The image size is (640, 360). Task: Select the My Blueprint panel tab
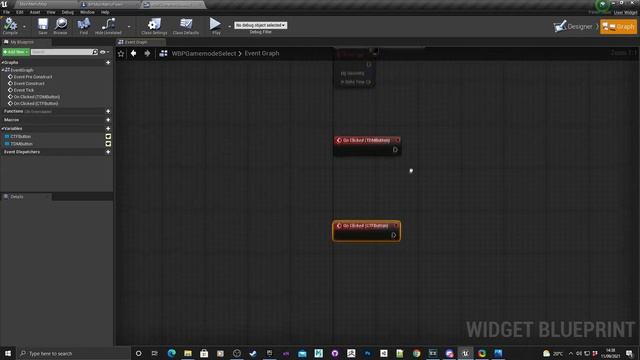coord(26,42)
